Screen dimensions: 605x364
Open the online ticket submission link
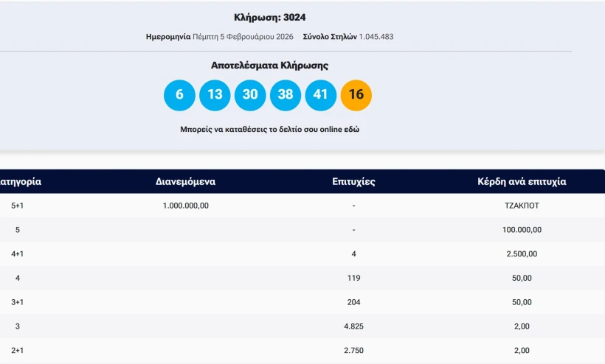269,129
